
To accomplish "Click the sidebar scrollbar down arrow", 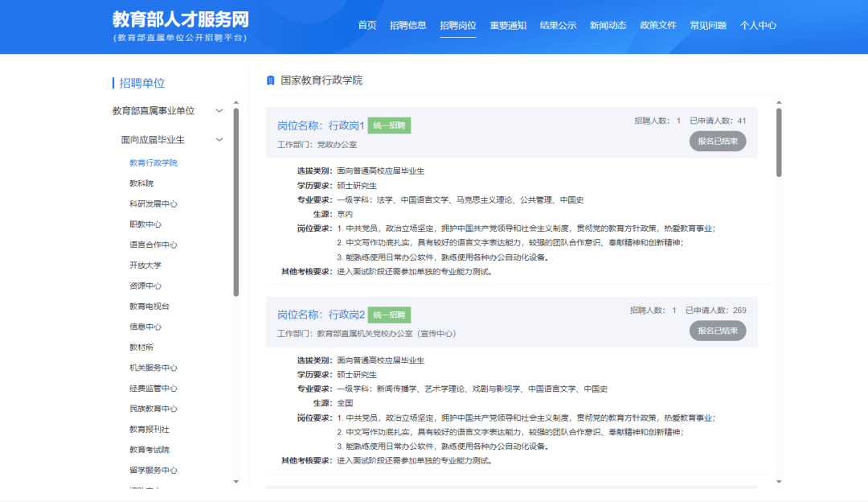I will click(236, 482).
